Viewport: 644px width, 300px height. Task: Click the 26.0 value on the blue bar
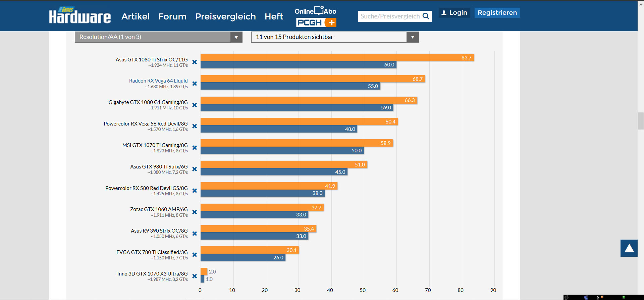click(278, 258)
